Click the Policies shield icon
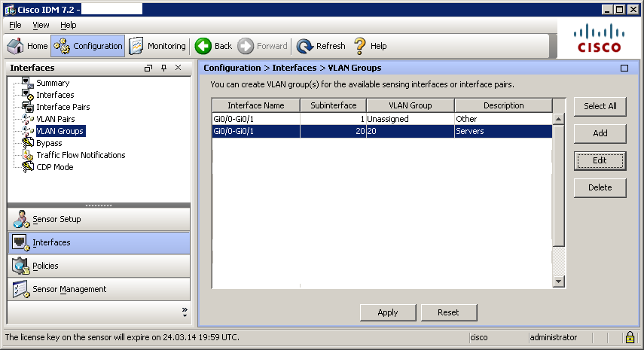The height and width of the screenshot is (350, 644). coord(20,266)
